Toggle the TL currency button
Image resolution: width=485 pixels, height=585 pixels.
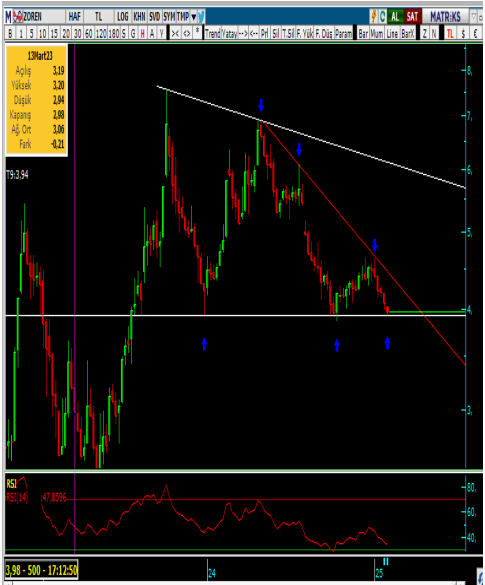(x=450, y=34)
